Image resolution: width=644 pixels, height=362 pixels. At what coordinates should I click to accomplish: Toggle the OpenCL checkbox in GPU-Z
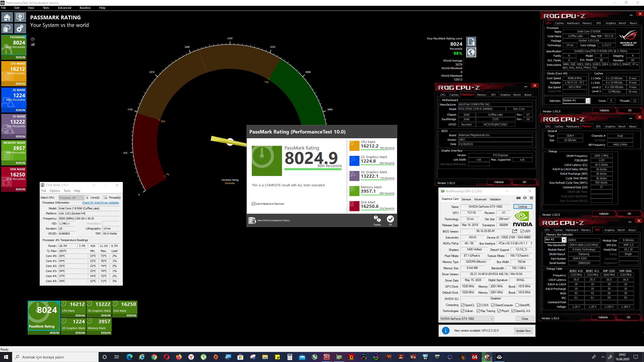point(462,305)
